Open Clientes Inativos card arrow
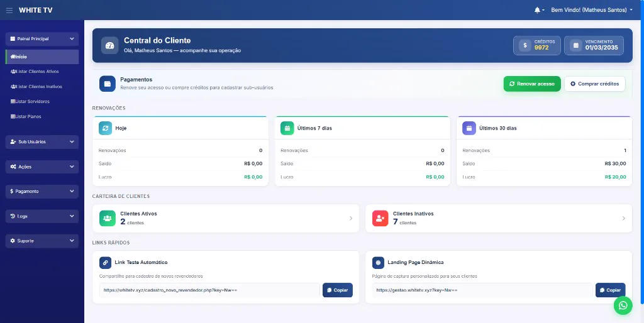 (x=623, y=218)
